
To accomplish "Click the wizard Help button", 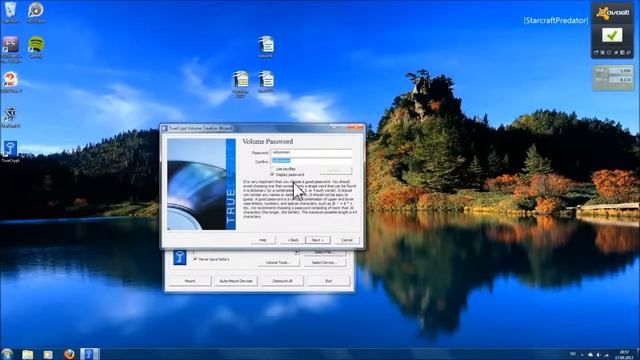I will click(x=263, y=240).
